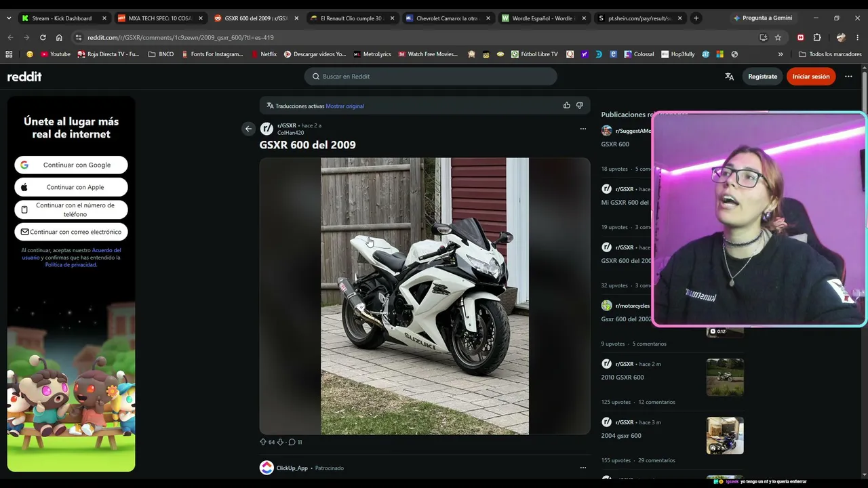Open the white Suzuki motorcycle photo
Screen dimensions: 868x488
coord(425,296)
